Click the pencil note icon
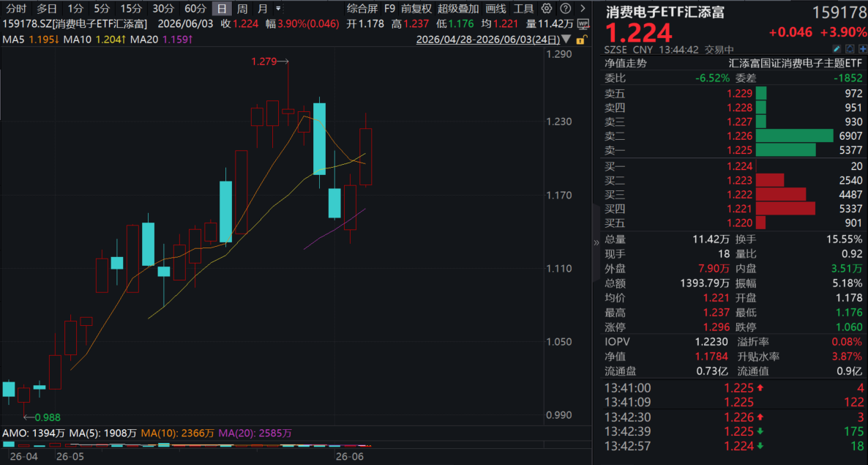The width and height of the screenshot is (868, 465). 837,49
